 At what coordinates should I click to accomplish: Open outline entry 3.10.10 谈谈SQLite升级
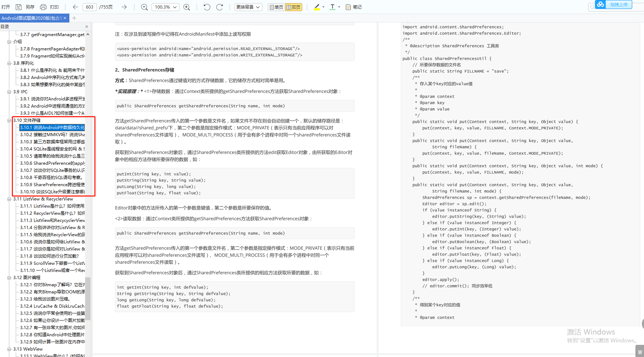tap(52, 192)
